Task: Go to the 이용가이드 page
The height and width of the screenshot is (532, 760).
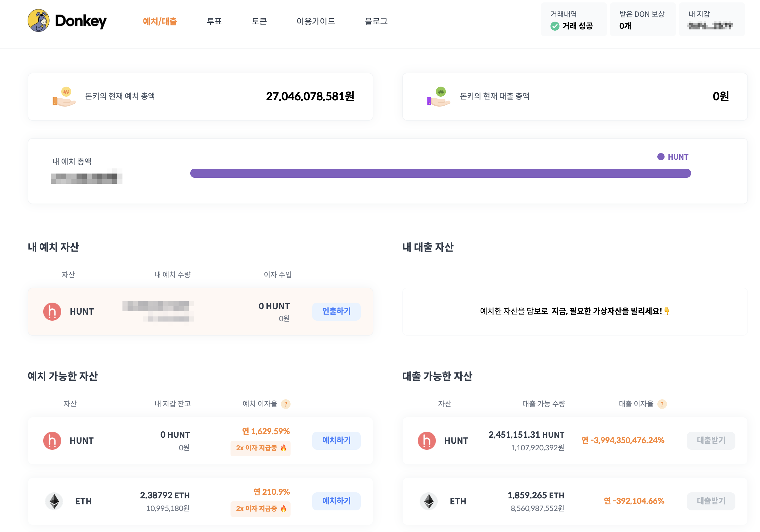Action: click(x=315, y=22)
